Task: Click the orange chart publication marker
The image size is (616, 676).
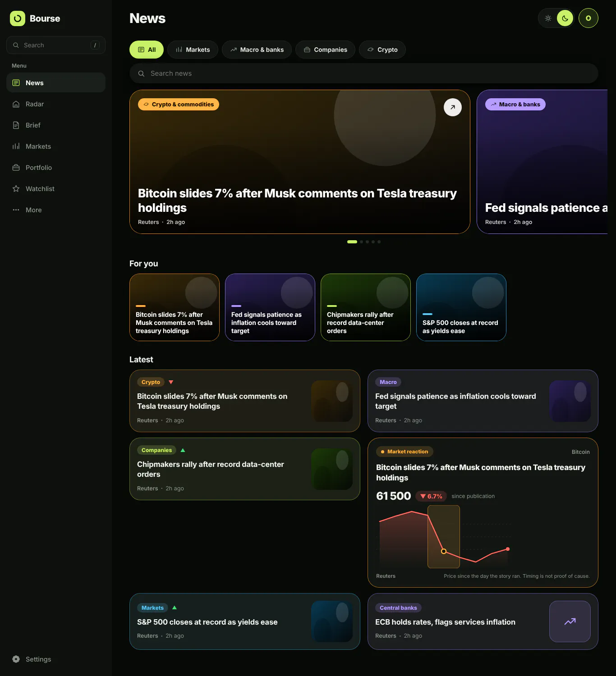Action: (444, 551)
